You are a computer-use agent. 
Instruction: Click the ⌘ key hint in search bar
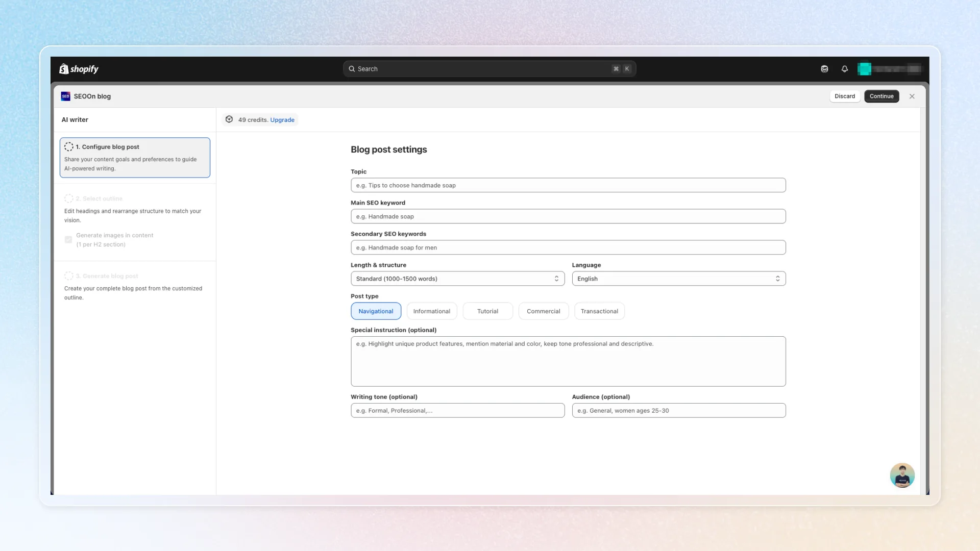pyautogui.click(x=616, y=69)
